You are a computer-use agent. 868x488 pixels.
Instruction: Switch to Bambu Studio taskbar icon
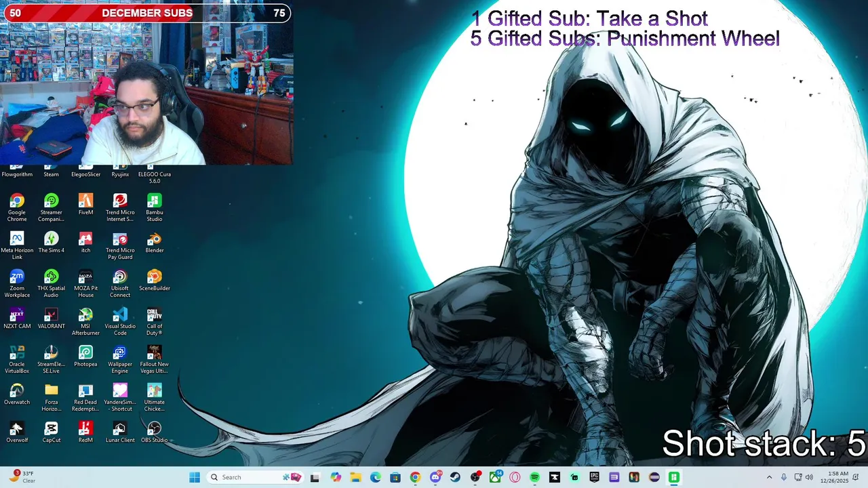coord(674,477)
